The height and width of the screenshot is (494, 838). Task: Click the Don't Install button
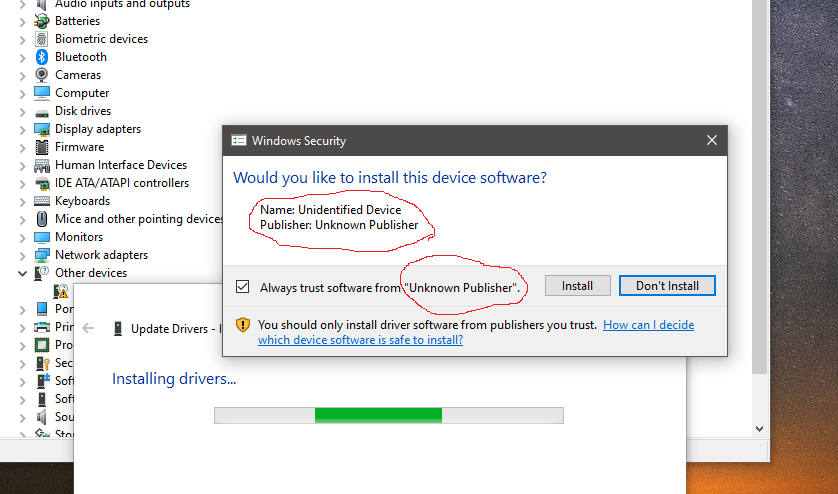coord(667,286)
